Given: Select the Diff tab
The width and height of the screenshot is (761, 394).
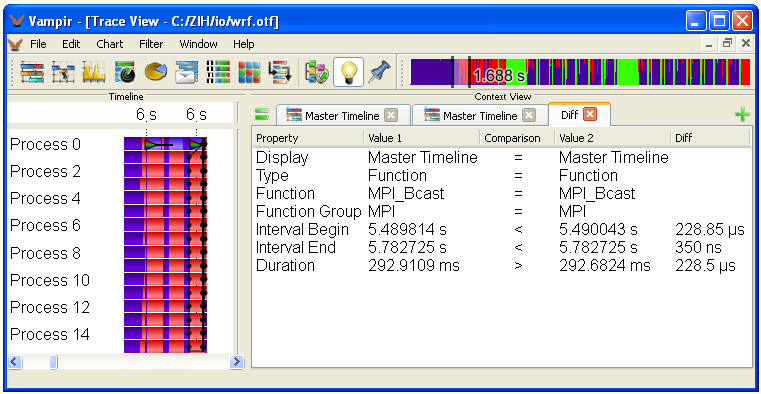Looking at the screenshot, I should tap(579, 115).
